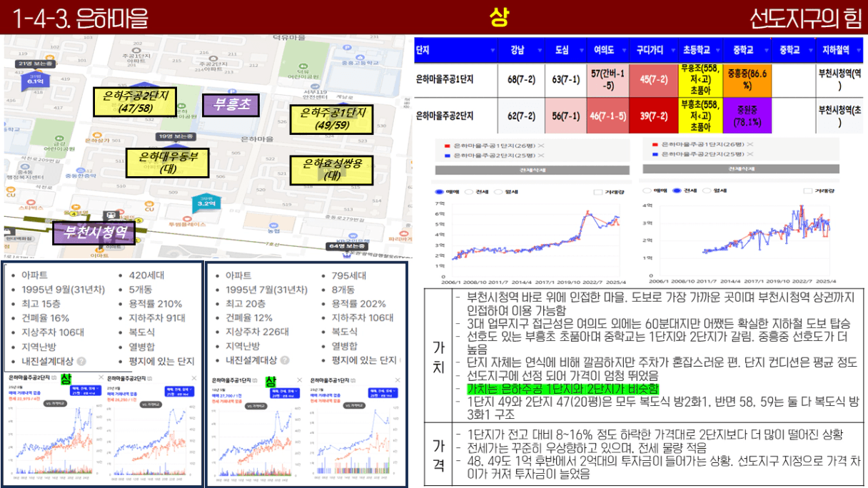Select the 3.2억 price marker on the map
The height and width of the screenshot is (488, 868).
(x=206, y=202)
